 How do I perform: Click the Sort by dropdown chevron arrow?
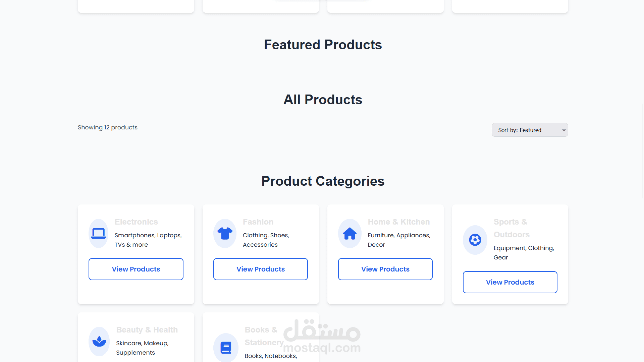click(x=564, y=130)
